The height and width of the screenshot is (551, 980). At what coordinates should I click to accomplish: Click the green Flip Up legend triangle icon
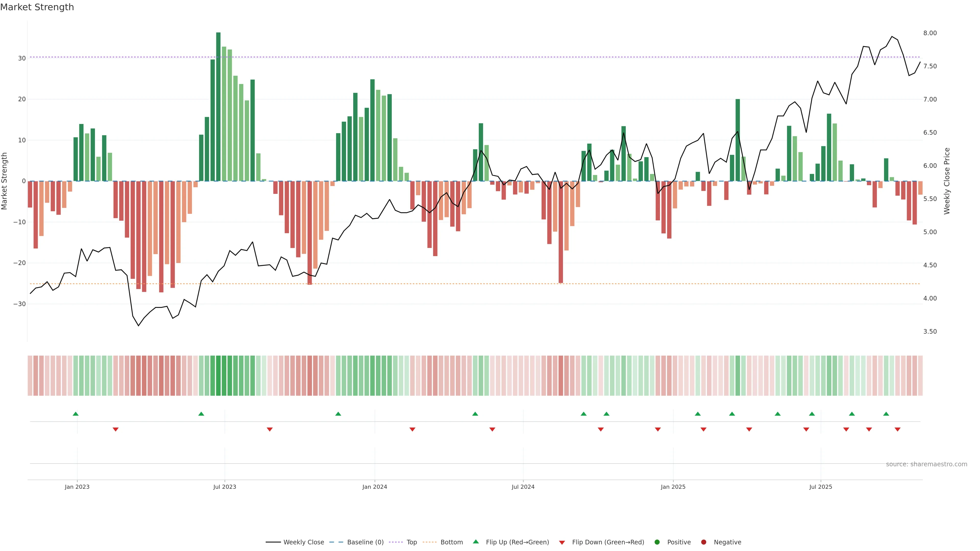coord(475,542)
